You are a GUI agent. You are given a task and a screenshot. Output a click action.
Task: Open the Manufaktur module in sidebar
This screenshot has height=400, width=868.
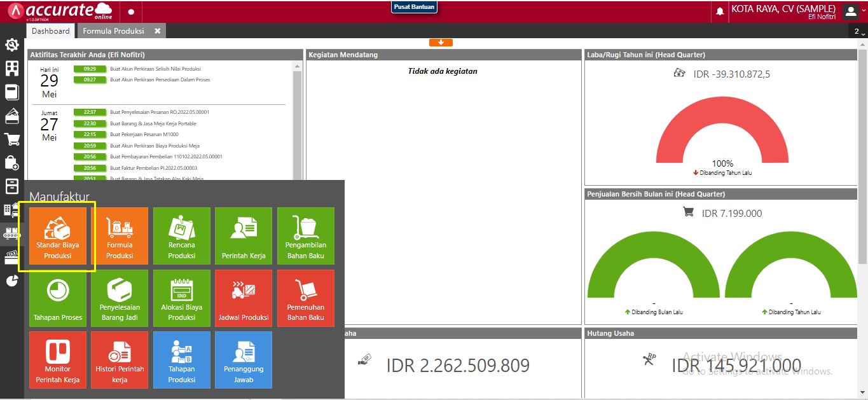point(12,233)
